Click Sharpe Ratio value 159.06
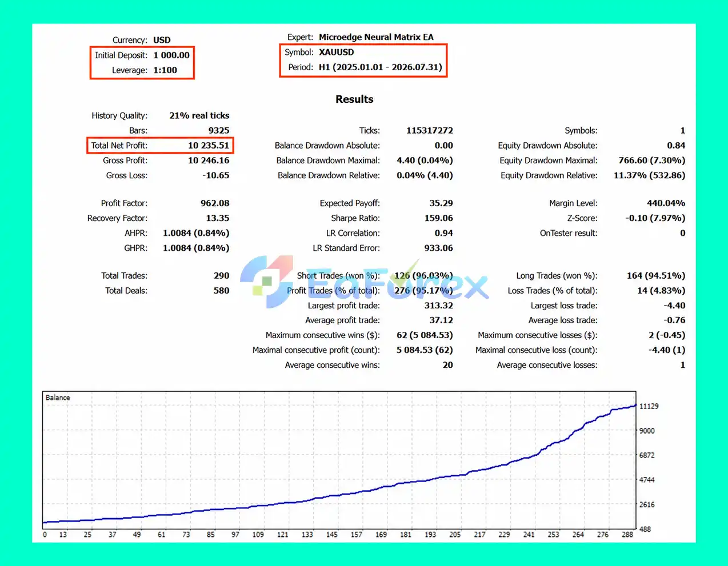The image size is (728, 566). coord(439,218)
